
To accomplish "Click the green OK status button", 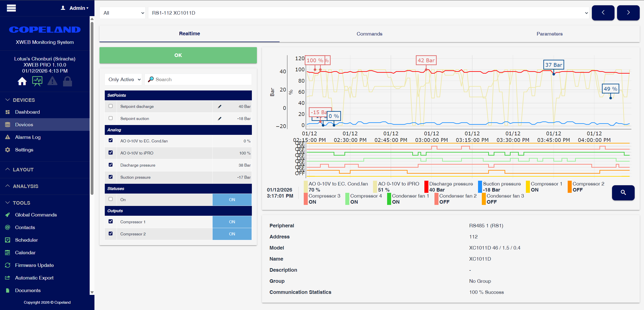I will [x=178, y=55].
